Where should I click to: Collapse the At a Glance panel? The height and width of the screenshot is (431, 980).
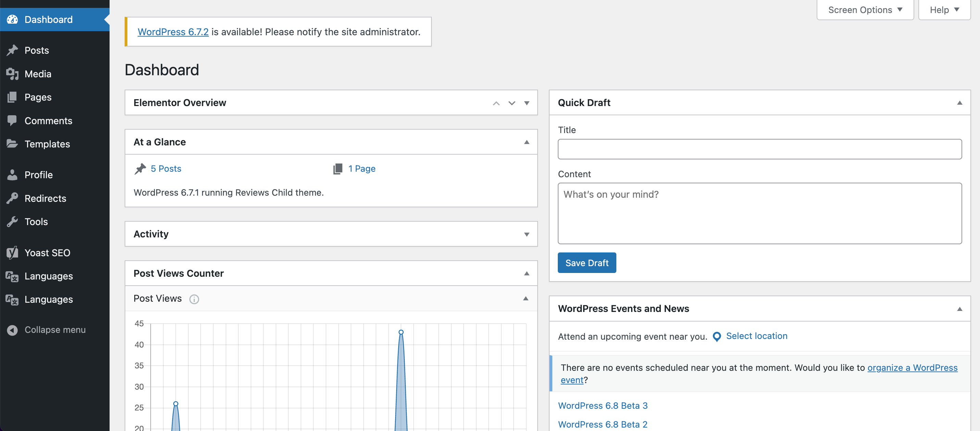point(527,142)
